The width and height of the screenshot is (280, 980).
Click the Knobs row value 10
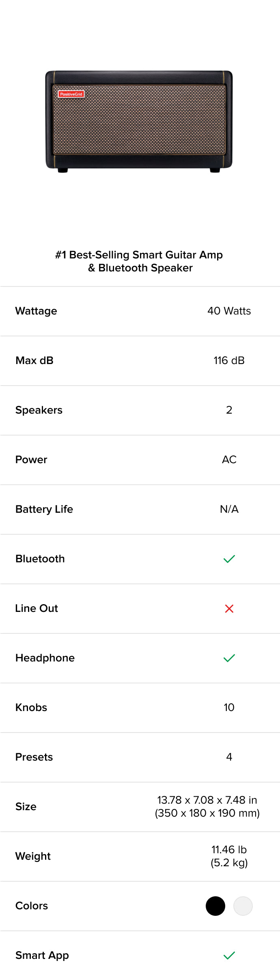tap(229, 707)
